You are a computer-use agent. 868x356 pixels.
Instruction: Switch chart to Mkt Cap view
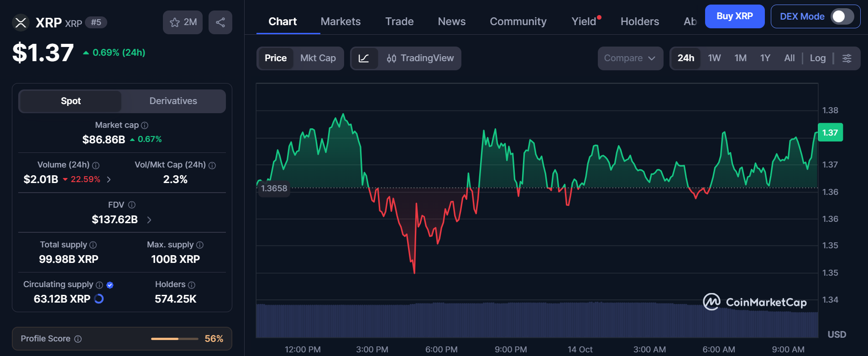(x=318, y=58)
